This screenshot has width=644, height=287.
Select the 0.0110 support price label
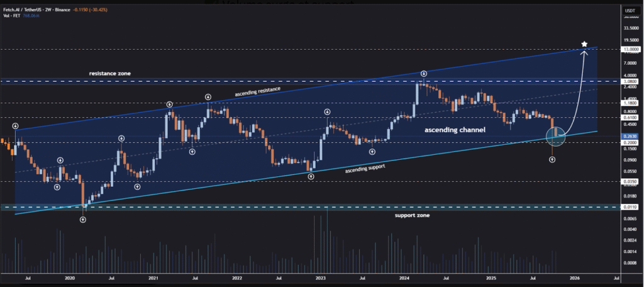[x=628, y=206]
